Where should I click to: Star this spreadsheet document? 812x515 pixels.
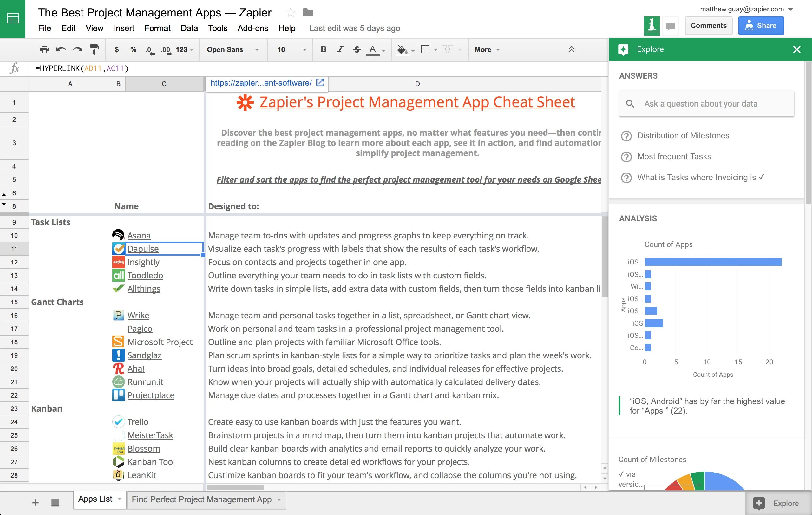click(290, 13)
